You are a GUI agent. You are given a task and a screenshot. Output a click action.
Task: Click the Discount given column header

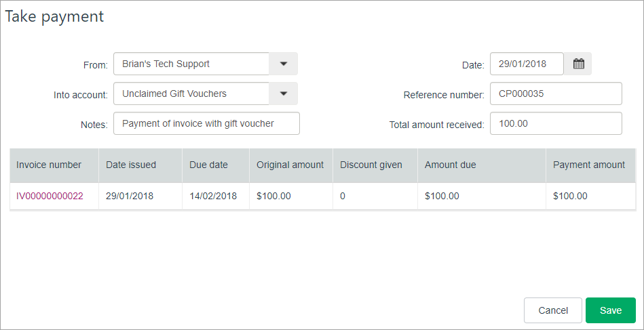pos(375,165)
